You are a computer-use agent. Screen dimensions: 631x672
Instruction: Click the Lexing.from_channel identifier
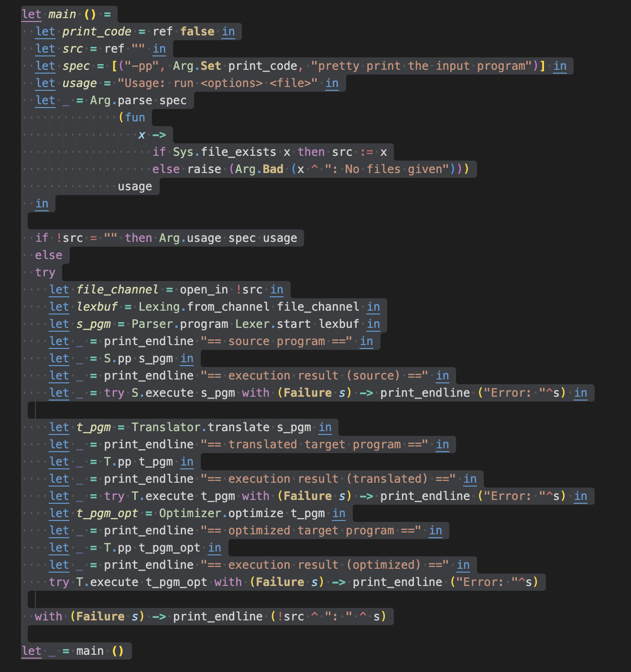pos(203,306)
